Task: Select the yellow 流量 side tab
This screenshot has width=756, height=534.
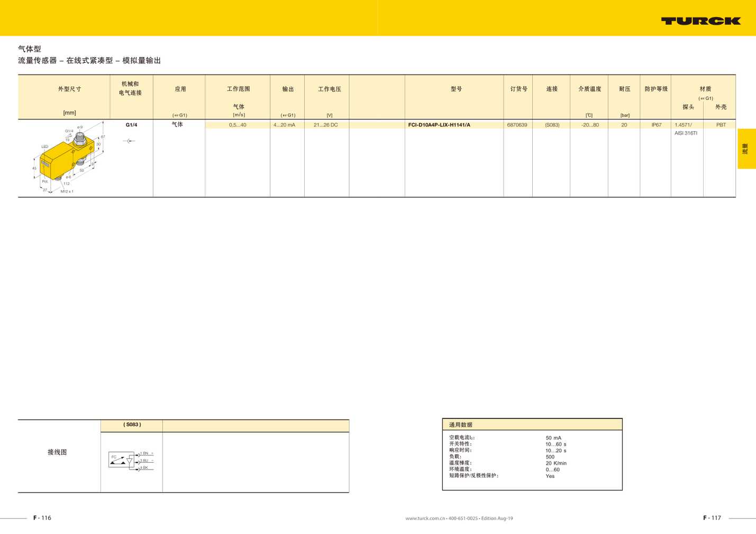Action: pyautogui.click(x=746, y=149)
